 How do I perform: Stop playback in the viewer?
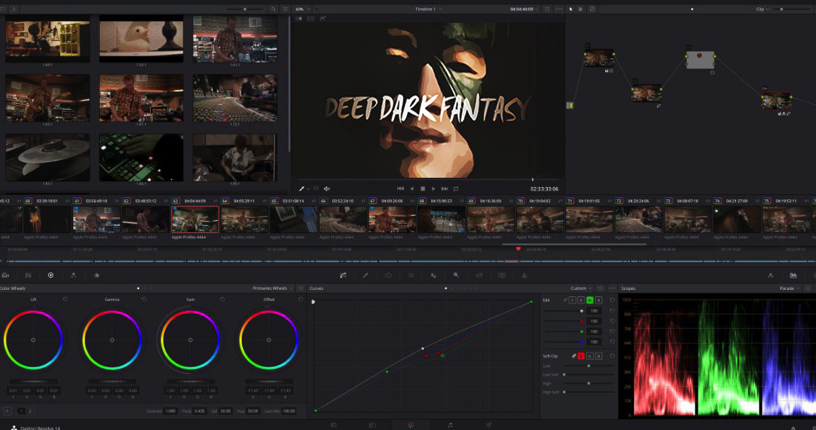pyautogui.click(x=423, y=188)
